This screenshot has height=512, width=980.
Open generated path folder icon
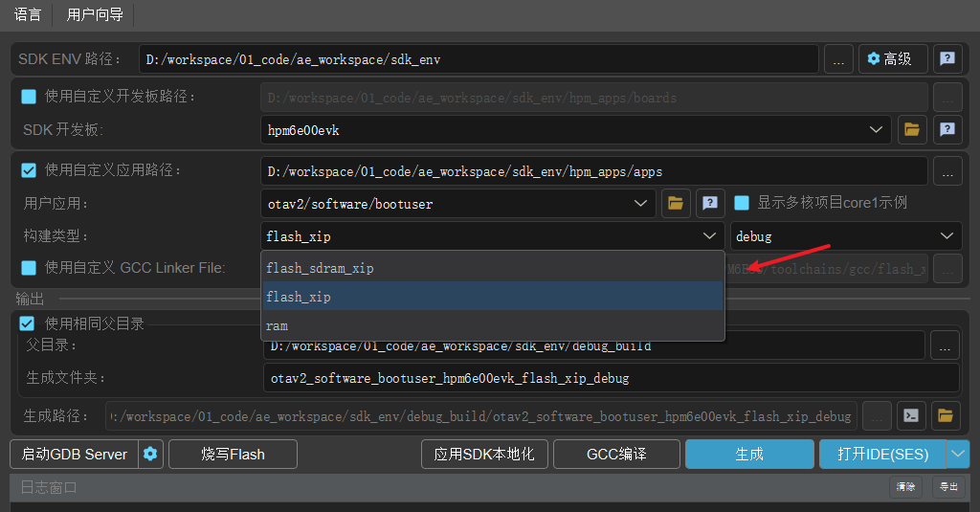point(945,415)
